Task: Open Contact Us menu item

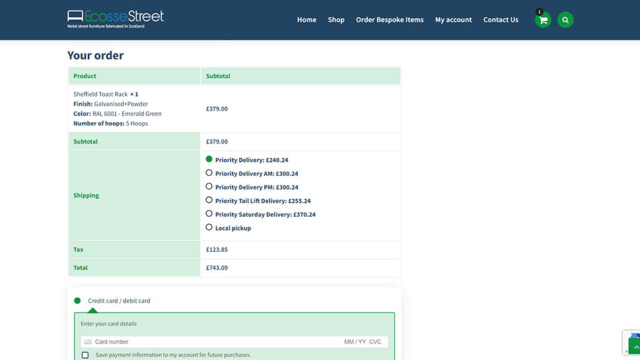Action: point(501,20)
